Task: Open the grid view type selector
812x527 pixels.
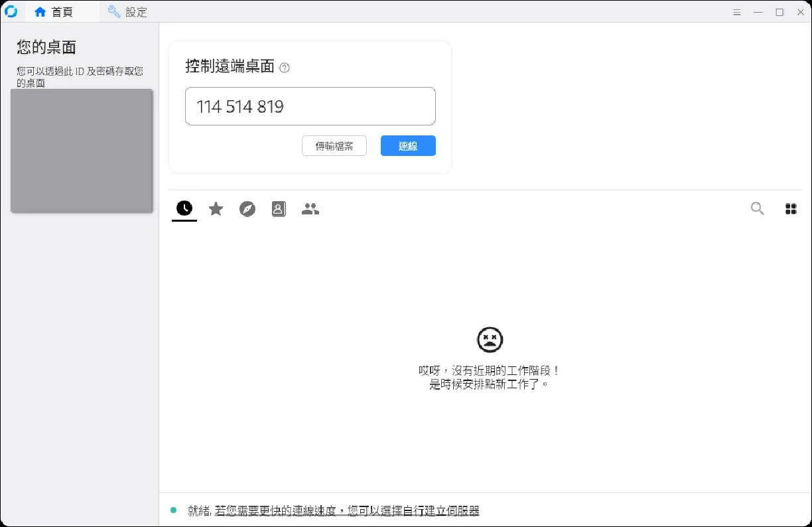Action: point(791,209)
